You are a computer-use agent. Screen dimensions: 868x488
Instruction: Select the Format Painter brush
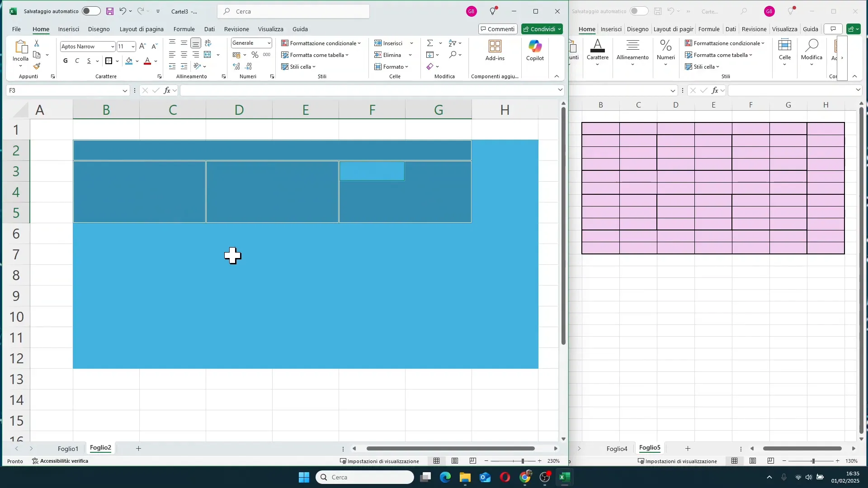(37, 66)
